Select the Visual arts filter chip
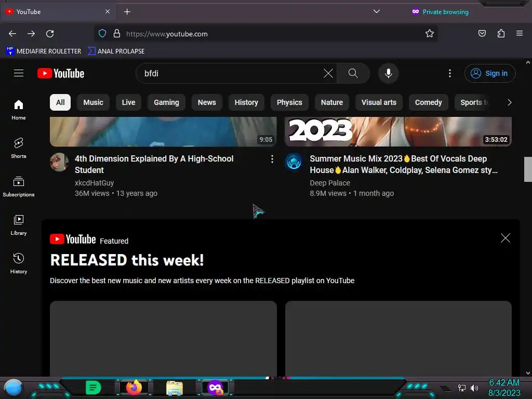Image resolution: width=532 pixels, height=399 pixels. click(379, 102)
